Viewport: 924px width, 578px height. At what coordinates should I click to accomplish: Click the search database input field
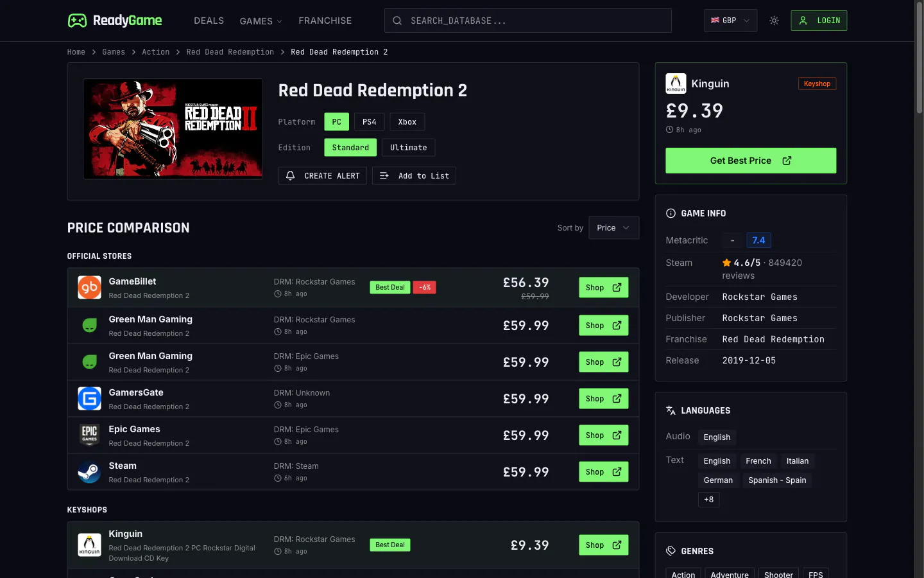[528, 21]
